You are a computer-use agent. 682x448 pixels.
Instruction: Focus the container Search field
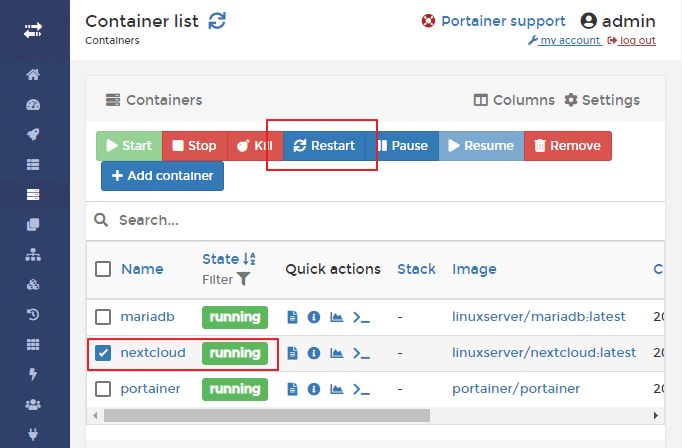378,221
